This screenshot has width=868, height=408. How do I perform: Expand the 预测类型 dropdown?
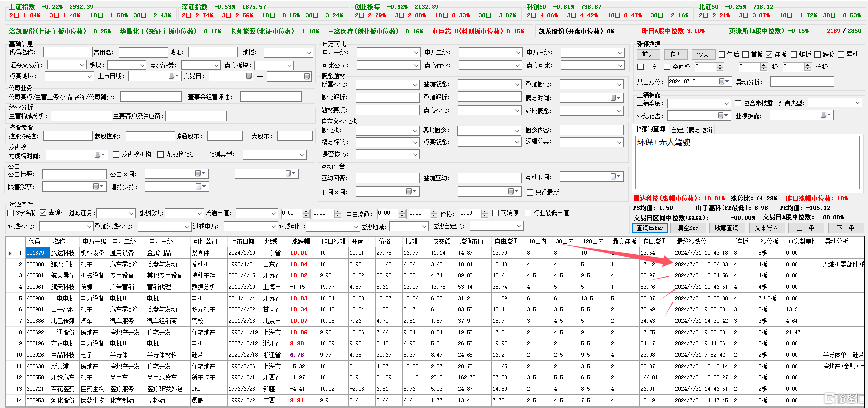point(303,155)
